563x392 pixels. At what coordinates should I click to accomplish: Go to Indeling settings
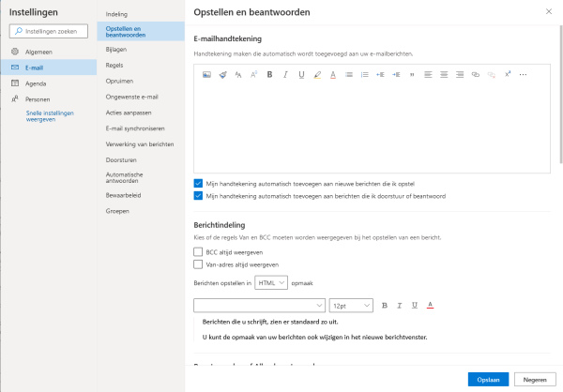[141, 14]
